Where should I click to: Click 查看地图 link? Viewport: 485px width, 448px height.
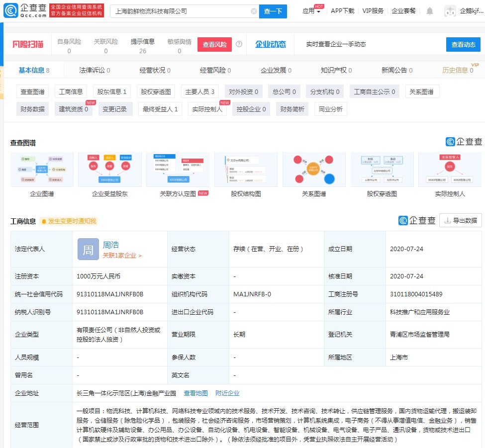coord(196,393)
